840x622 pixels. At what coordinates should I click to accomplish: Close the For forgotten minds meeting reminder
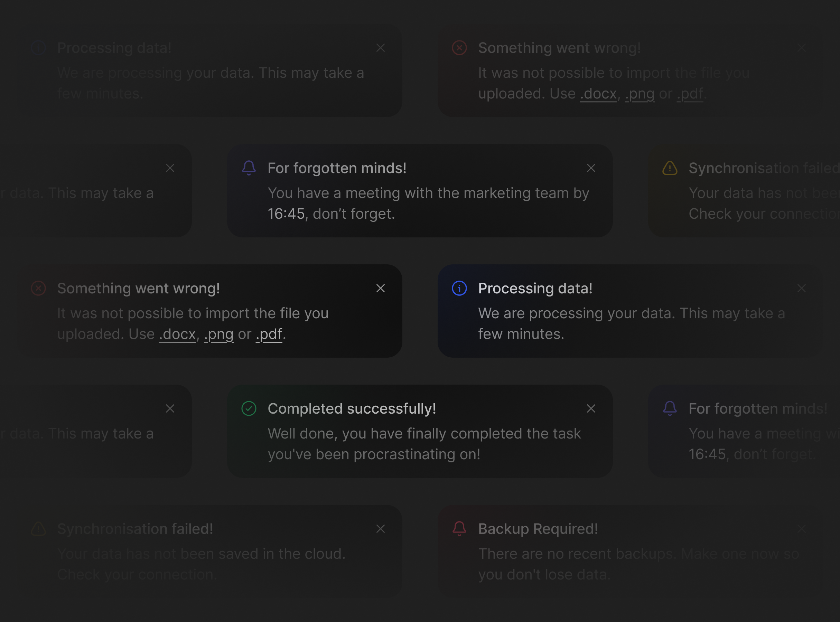click(591, 168)
